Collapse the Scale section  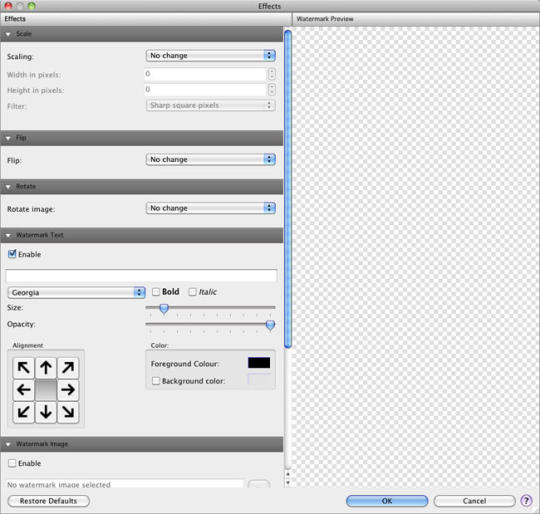point(8,34)
